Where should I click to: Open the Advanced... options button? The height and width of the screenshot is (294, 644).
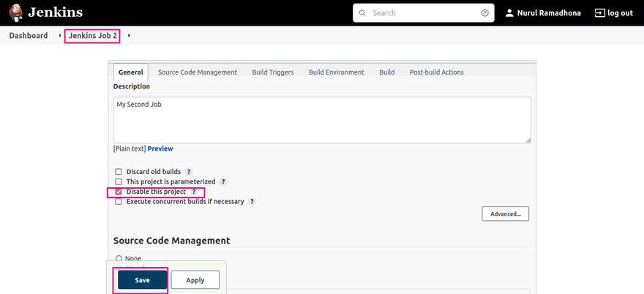(x=505, y=214)
